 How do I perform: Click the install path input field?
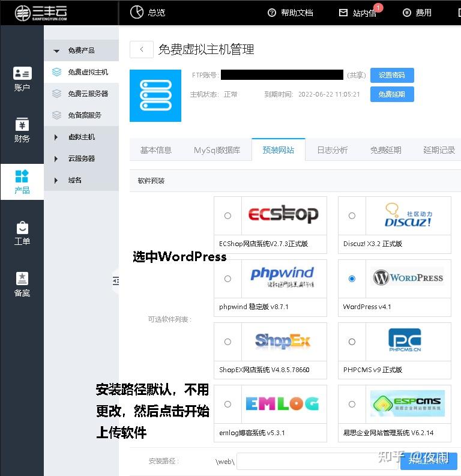click(x=318, y=461)
